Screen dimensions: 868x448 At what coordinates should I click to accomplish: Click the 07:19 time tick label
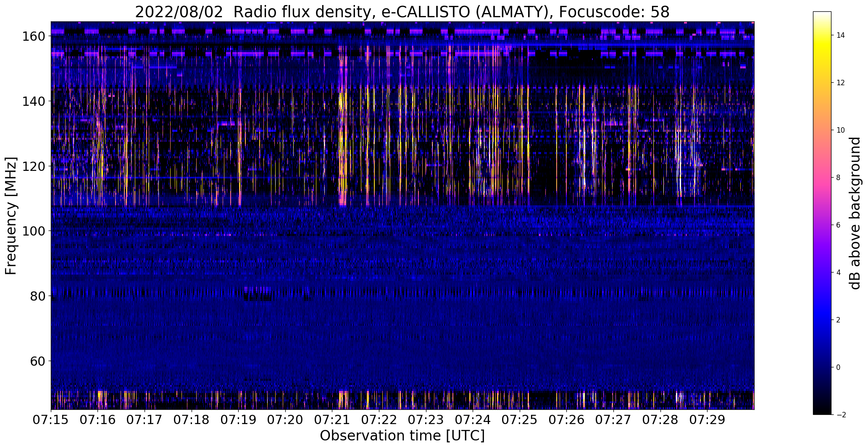239,420
